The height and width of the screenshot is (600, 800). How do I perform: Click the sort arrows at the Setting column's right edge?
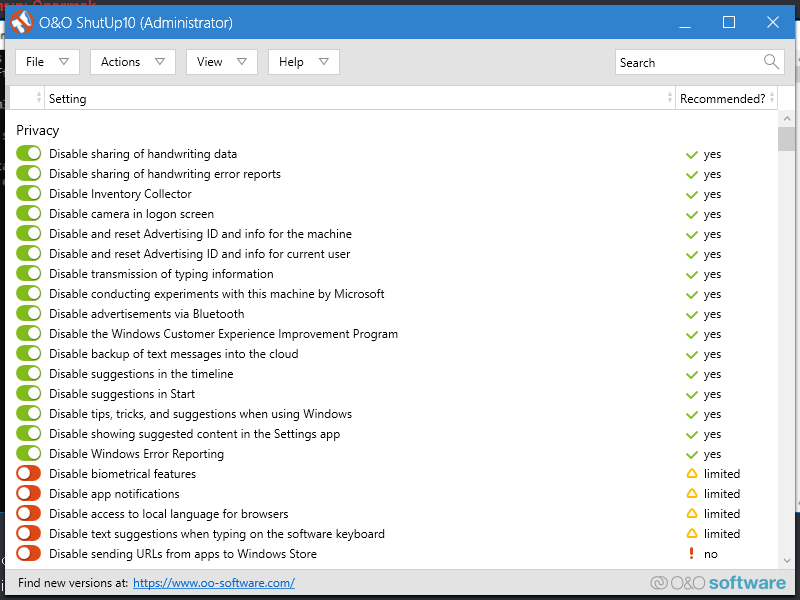[x=669, y=97]
